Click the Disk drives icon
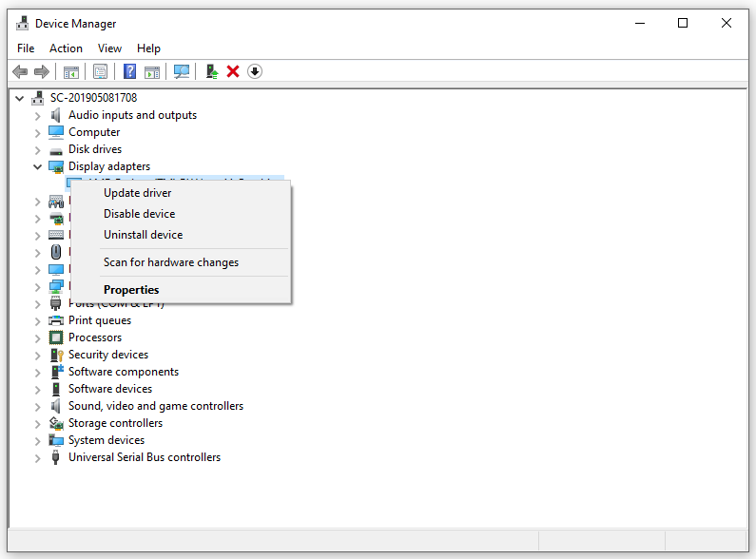 click(56, 151)
